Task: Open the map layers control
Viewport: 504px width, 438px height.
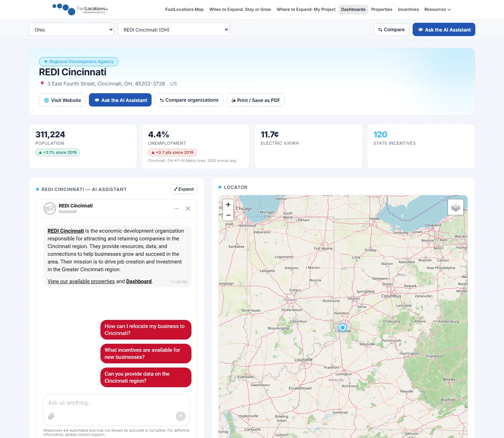Action: (x=456, y=207)
